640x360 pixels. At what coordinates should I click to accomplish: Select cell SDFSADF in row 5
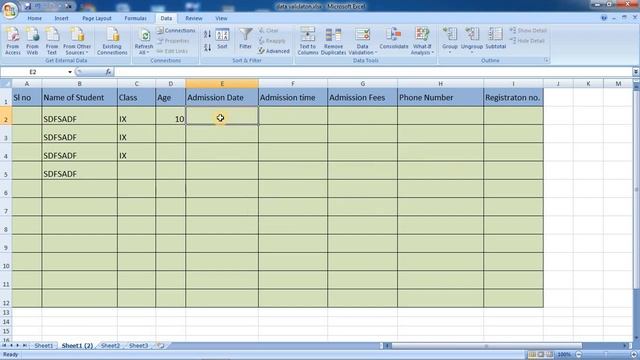pyautogui.click(x=80, y=171)
